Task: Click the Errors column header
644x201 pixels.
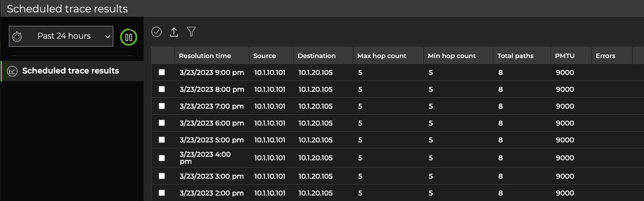Action: pos(605,56)
